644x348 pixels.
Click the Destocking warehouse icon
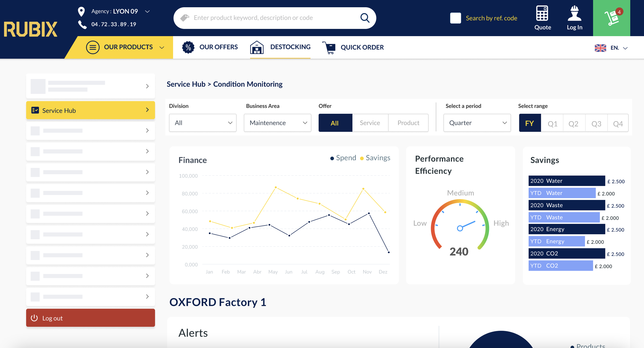[257, 47]
